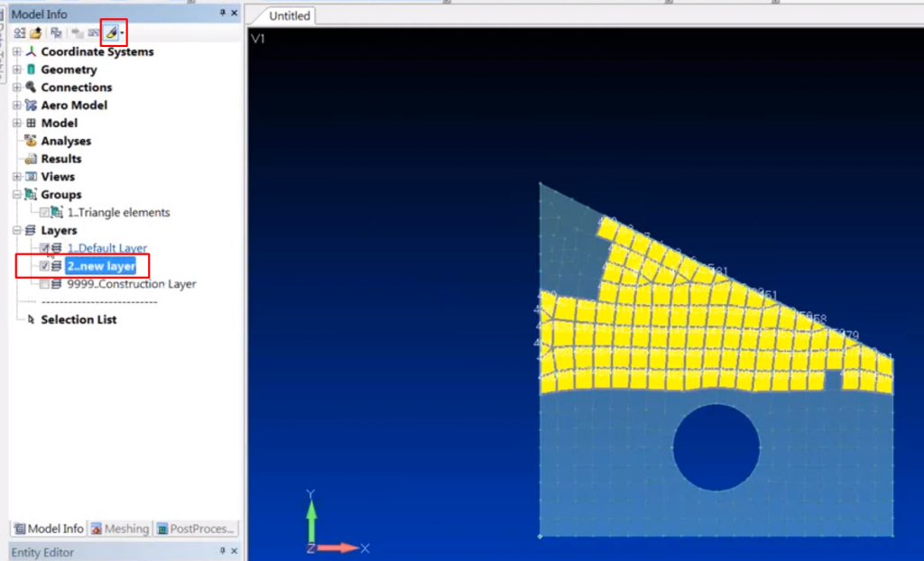Expand the Geometry node
The width and height of the screenshot is (924, 561).
click(17, 69)
